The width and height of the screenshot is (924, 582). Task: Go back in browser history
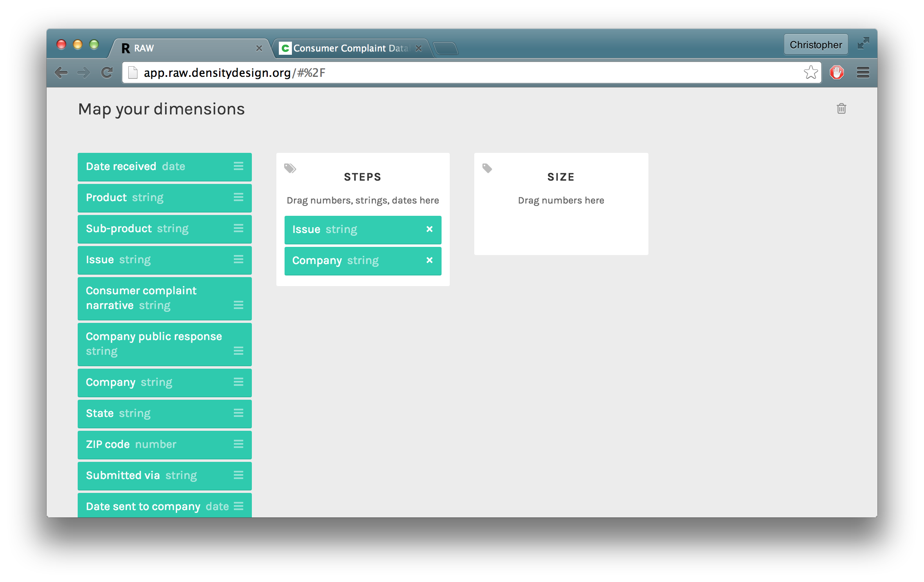[61, 73]
